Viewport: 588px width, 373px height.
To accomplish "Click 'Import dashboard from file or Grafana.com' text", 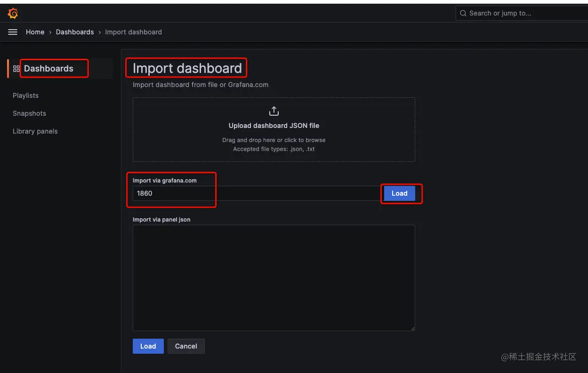I will tap(201, 85).
